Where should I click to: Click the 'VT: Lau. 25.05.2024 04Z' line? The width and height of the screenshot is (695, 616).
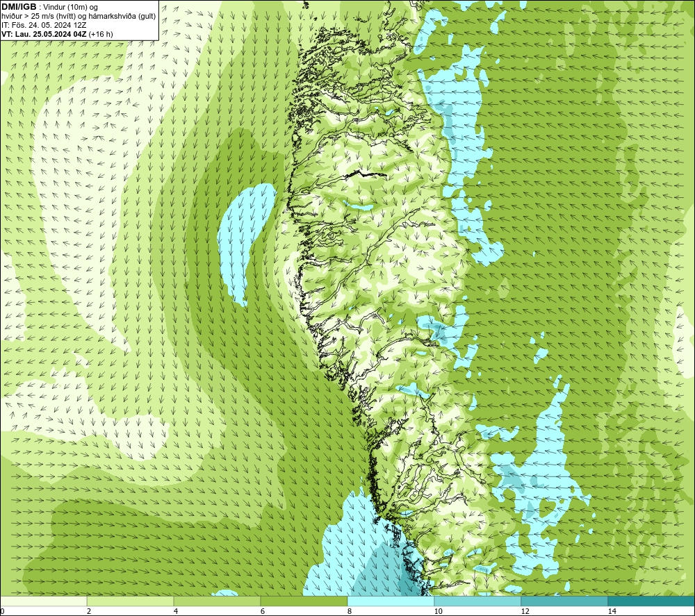(57, 34)
